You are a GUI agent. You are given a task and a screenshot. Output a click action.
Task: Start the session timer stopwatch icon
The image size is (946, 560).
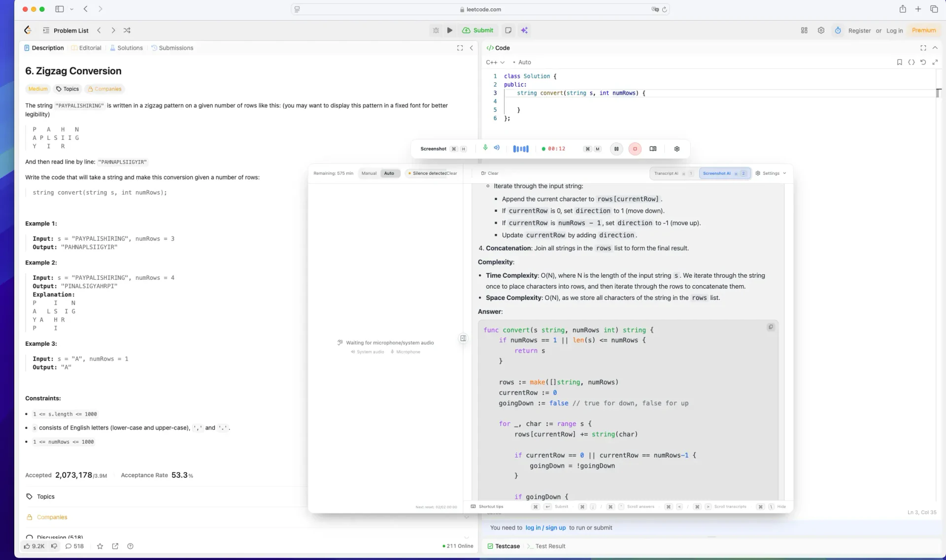tap(838, 30)
